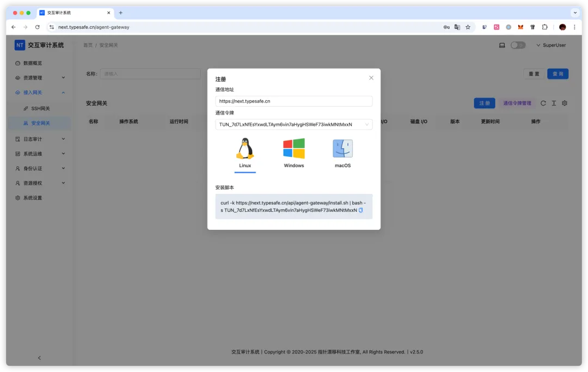Expand the 日志审计 sidebar menu
This screenshot has width=588, height=372.
pyautogui.click(x=40, y=139)
